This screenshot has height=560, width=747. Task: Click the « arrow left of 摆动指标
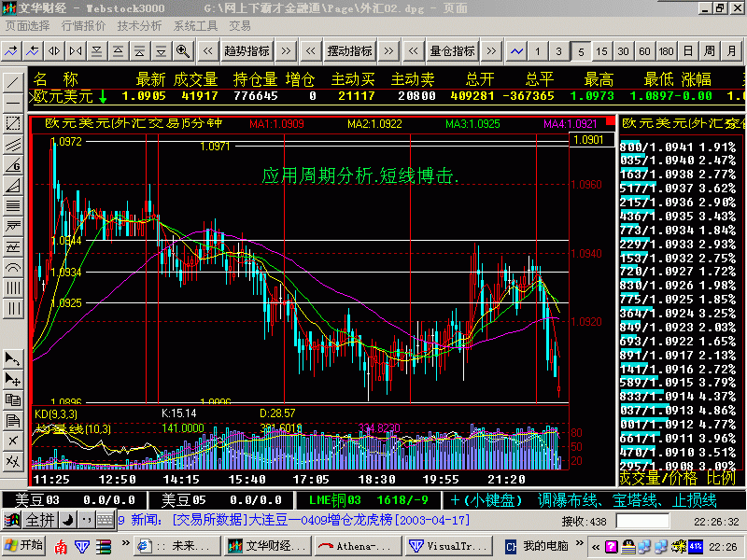311,50
